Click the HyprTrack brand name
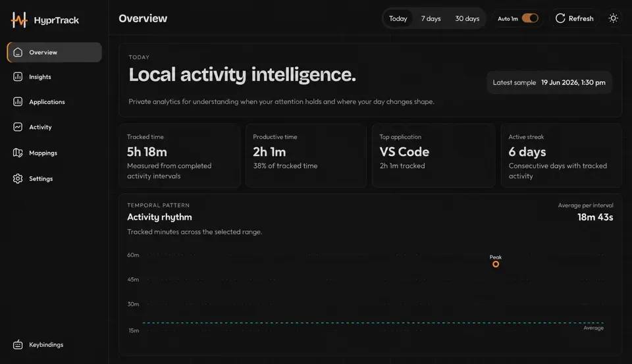This screenshot has height=364, width=632. click(57, 20)
